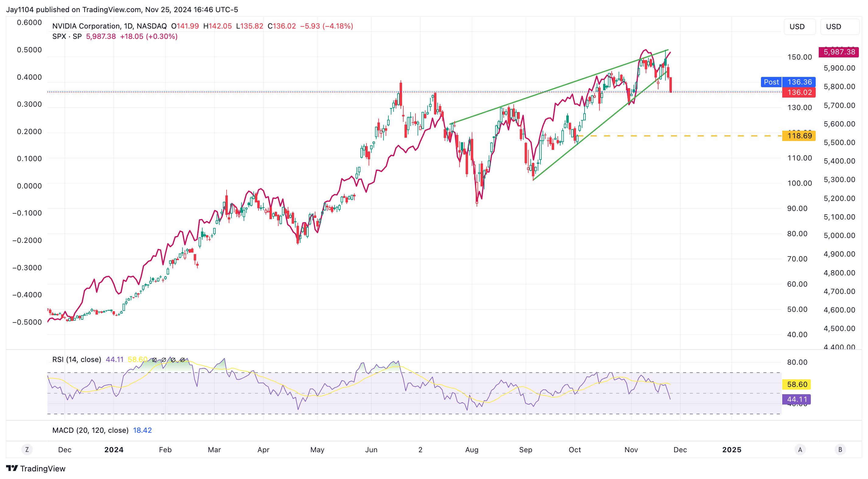Click the yellow 118.69 price label
This screenshot has width=868, height=479.
point(799,136)
